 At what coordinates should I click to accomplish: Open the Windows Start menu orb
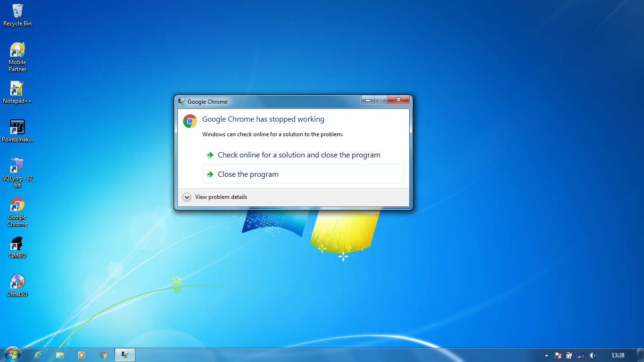(12, 355)
